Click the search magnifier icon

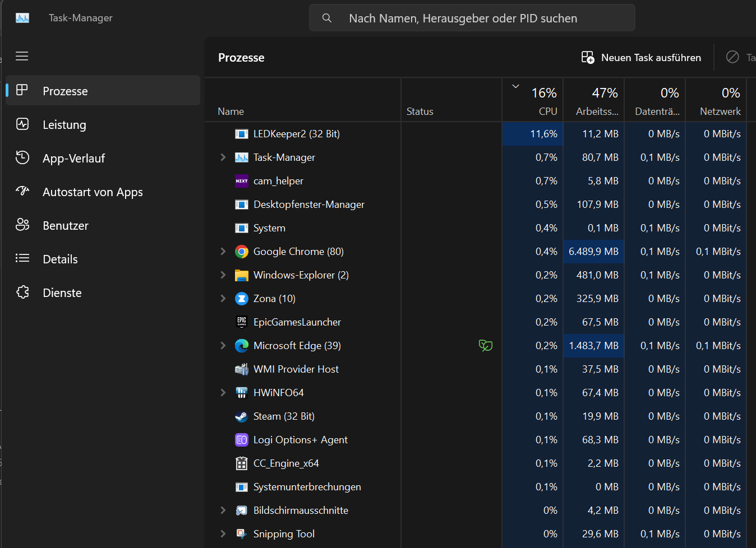327,18
